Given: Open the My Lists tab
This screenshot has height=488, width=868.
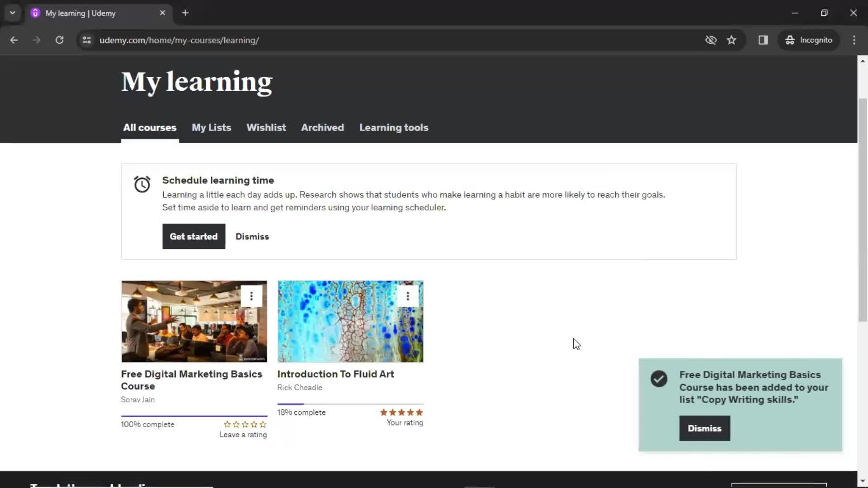Looking at the screenshot, I should point(212,127).
